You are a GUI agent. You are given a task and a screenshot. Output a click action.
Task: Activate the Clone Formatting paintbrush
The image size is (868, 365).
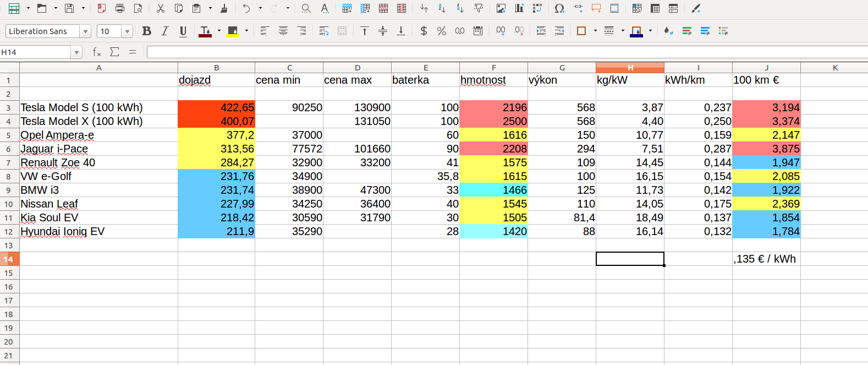pyautogui.click(x=224, y=8)
